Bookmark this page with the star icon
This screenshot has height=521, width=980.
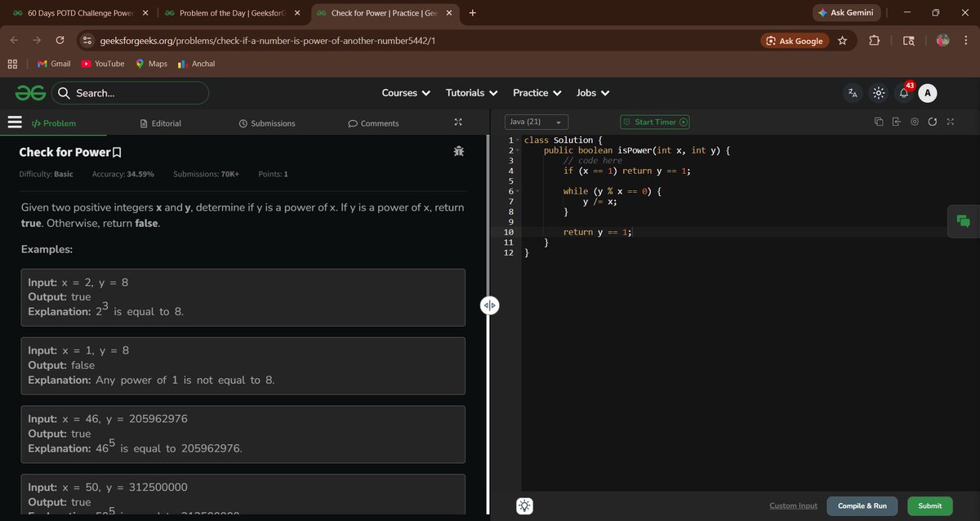(x=842, y=41)
